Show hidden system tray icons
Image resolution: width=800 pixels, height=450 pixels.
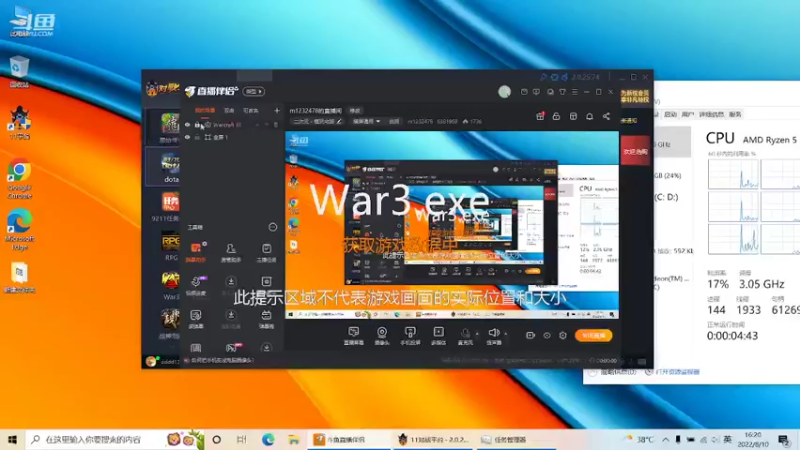pyautogui.click(x=665, y=439)
